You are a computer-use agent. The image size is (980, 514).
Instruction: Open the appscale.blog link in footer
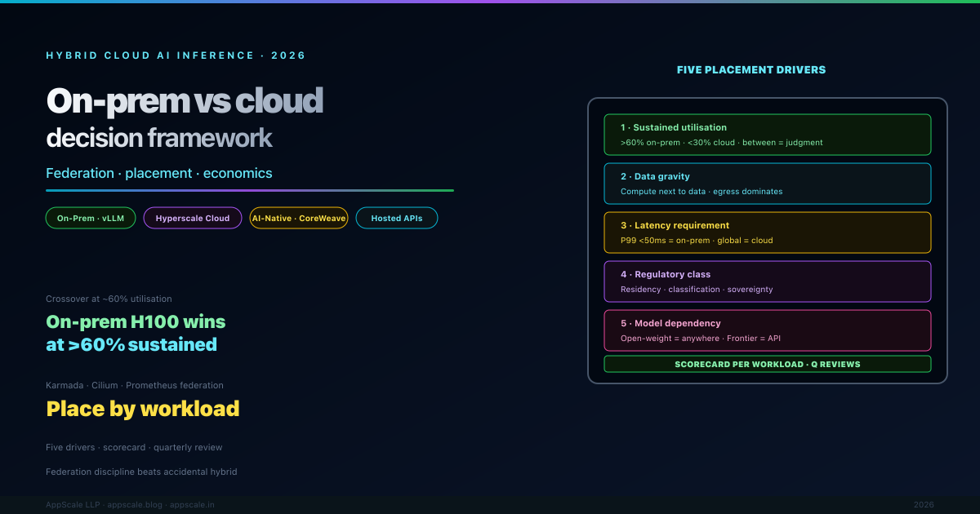point(135,505)
